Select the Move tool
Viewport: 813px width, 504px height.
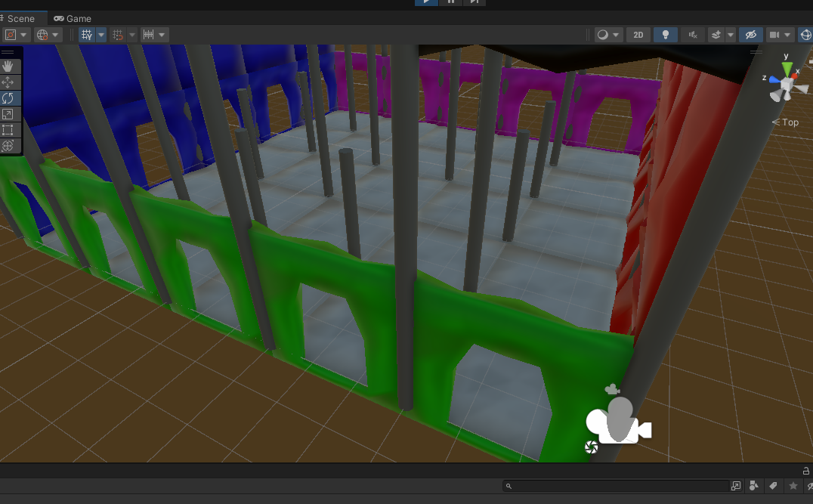(8, 82)
